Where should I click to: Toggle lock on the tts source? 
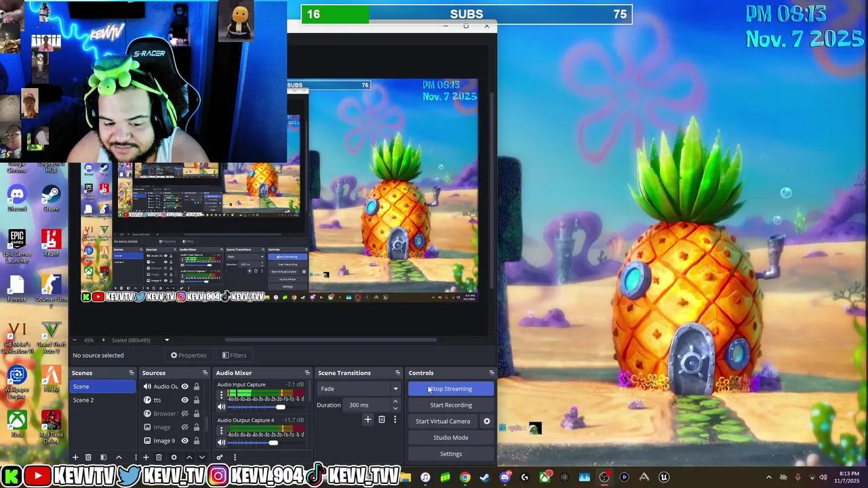pyautogui.click(x=197, y=400)
